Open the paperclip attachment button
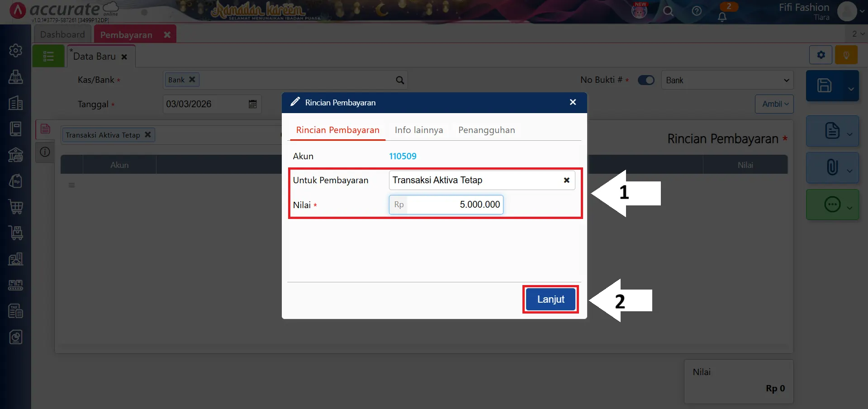The width and height of the screenshot is (868, 409). pos(831,167)
